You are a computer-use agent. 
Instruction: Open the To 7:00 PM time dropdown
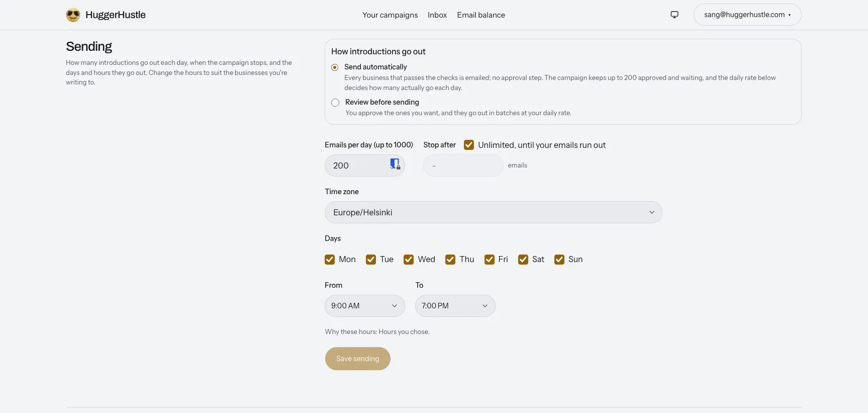point(455,306)
